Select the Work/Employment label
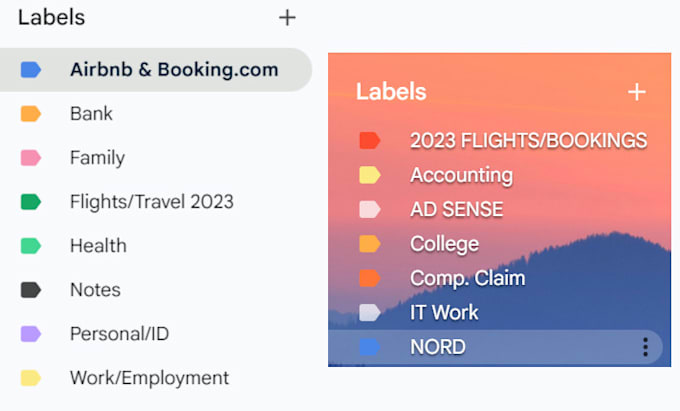 click(x=149, y=378)
